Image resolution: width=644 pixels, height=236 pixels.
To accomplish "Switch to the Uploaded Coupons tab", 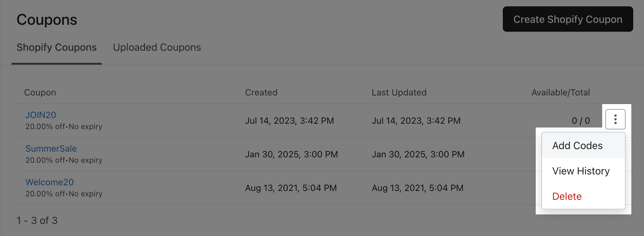I will [x=157, y=47].
